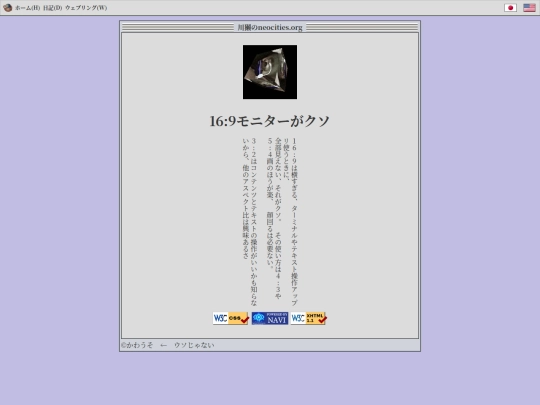Open the 日記(D) menu item

[52, 8]
